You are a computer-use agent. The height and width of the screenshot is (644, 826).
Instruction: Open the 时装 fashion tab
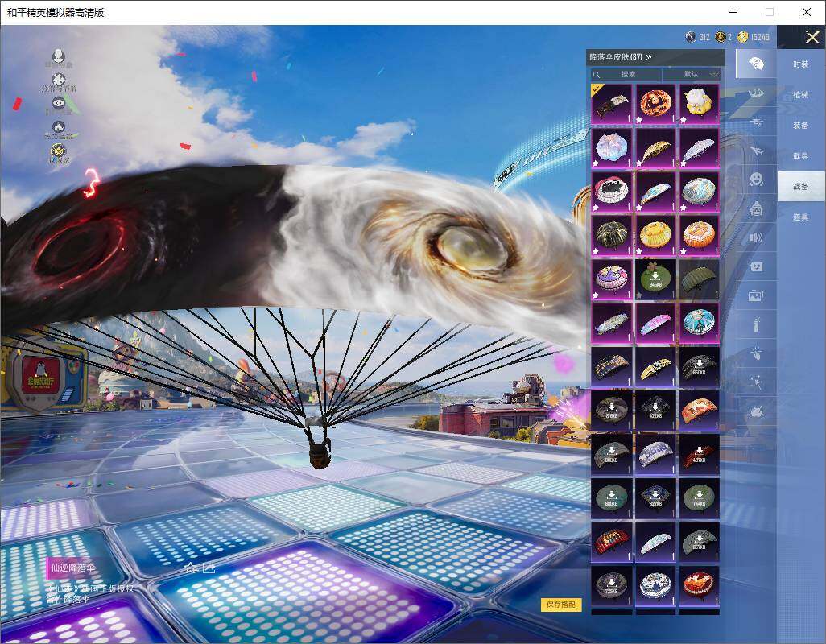pyautogui.click(x=801, y=64)
